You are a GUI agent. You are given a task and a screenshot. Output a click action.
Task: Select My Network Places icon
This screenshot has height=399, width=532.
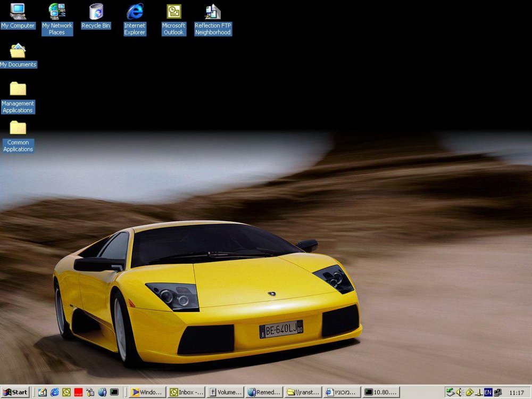click(x=57, y=19)
